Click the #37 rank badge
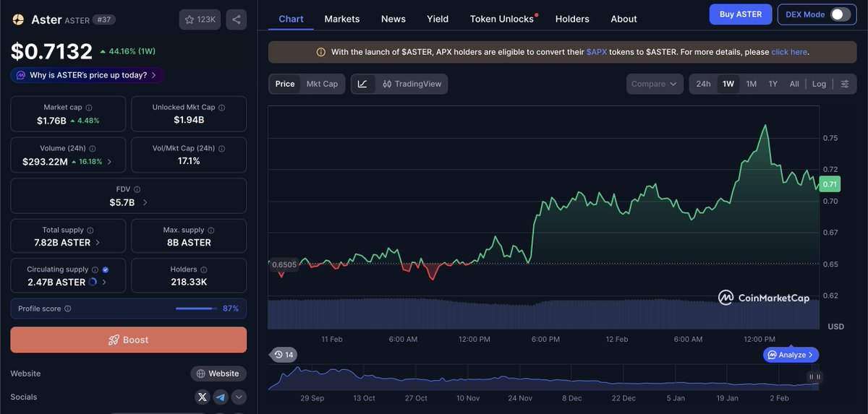This screenshot has width=868, height=414. click(105, 20)
